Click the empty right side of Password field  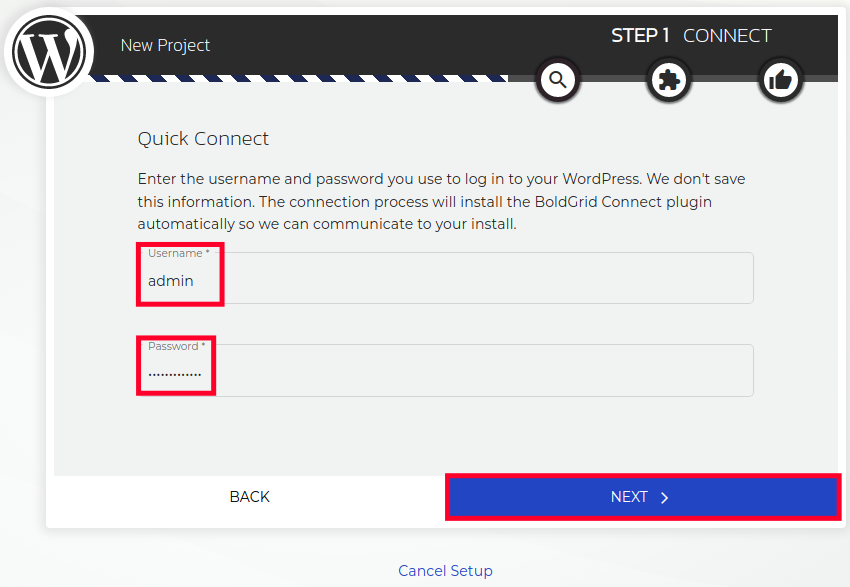coord(600,373)
